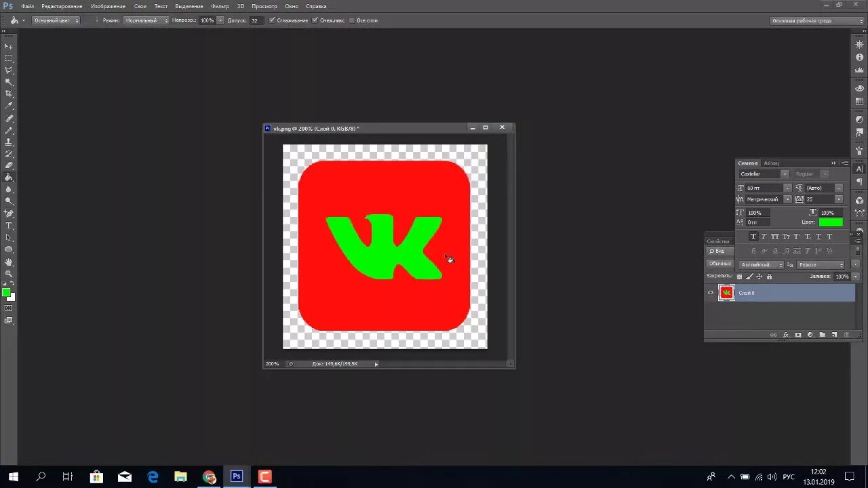Select the Pen tool
Image resolution: width=868 pixels, height=488 pixels.
point(9,213)
